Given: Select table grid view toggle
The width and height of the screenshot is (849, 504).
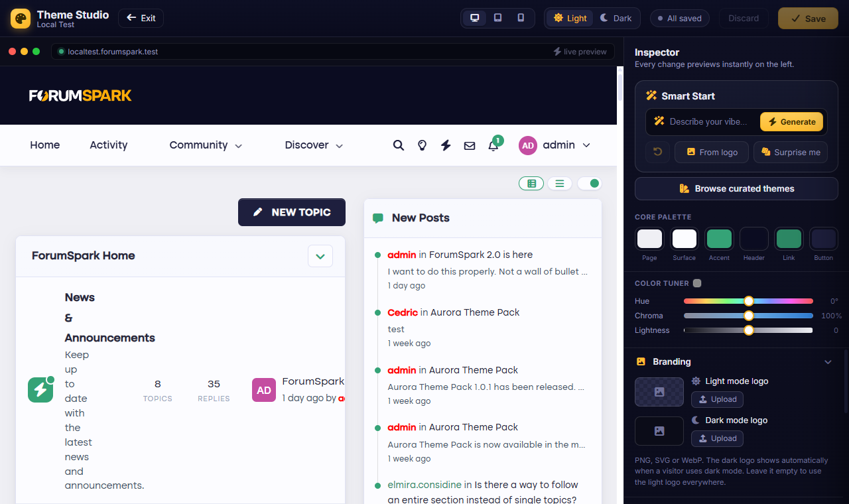Looking at the screenshot, I should click(531, 184).
